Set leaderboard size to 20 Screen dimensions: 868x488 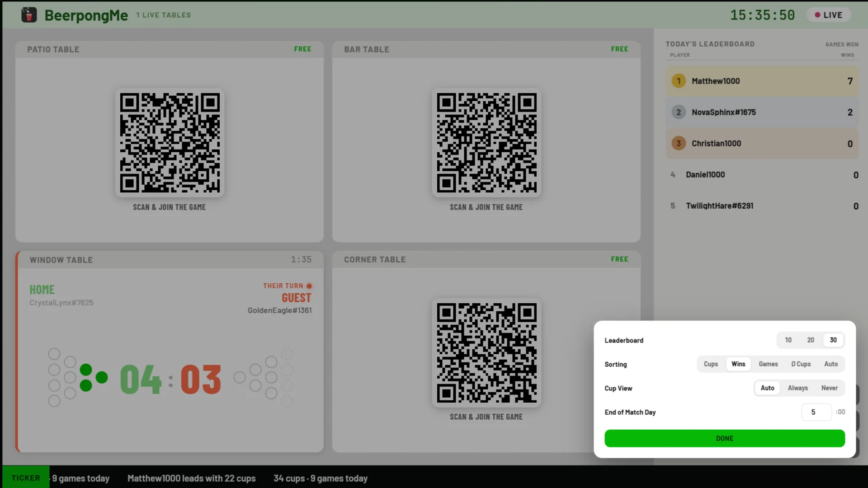pos(811,340)
